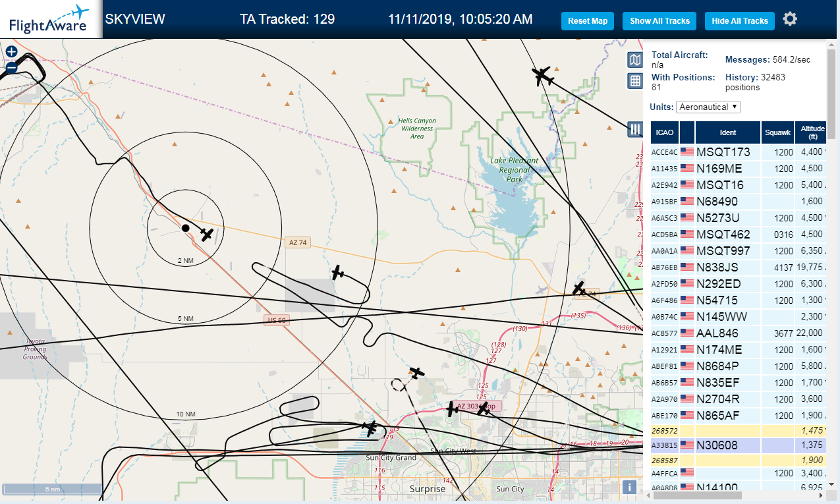Screen dimensions: 840x504
Task: Zoom in the map with plus button
Action: [x=11, y=52]
